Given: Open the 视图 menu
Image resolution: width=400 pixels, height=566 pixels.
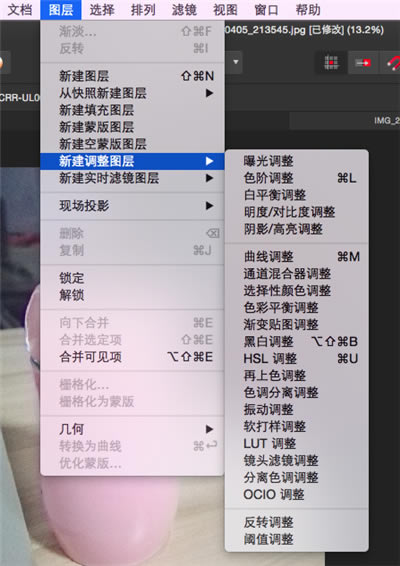Looking at the screenshot, I should (x=225, y=10).
